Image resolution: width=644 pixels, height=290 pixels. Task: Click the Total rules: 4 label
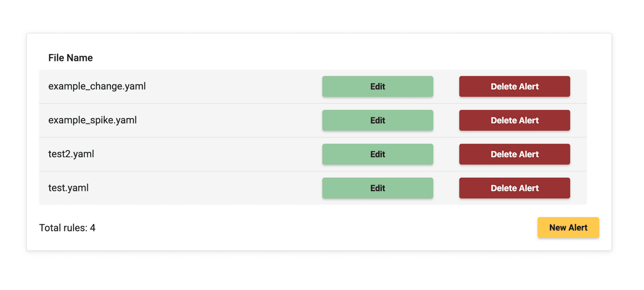pyautogui.click(x=67, y=228)
